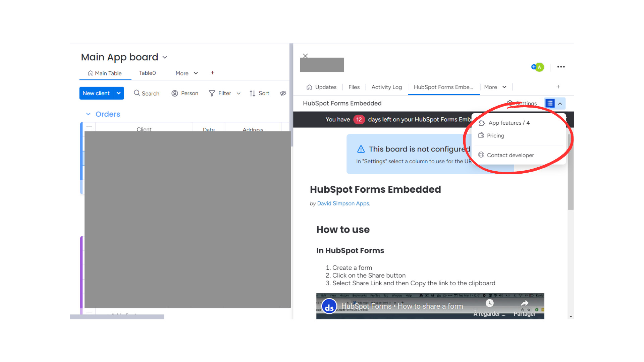Click the invite member avatar icon
This screenshot has width=644, height=362.
(x=537, y=67)
